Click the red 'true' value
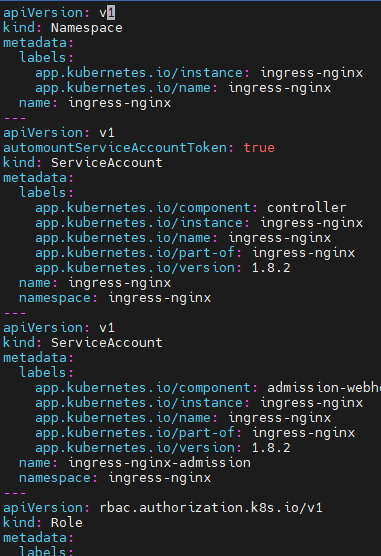381x556 pixels. point(259,148)
